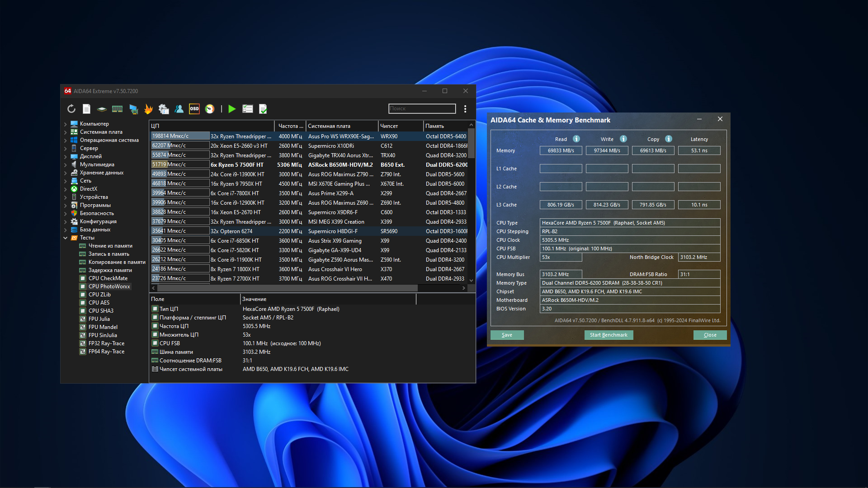Click the Поиск search field
The width and height of the screenshot is (868, 488).
(x=422, y=109)
